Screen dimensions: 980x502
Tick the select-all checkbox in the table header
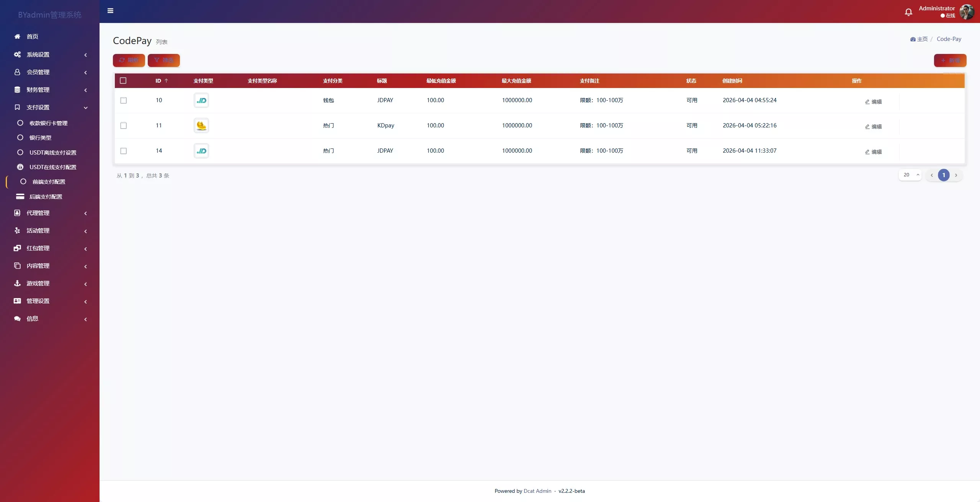point(123,80)
